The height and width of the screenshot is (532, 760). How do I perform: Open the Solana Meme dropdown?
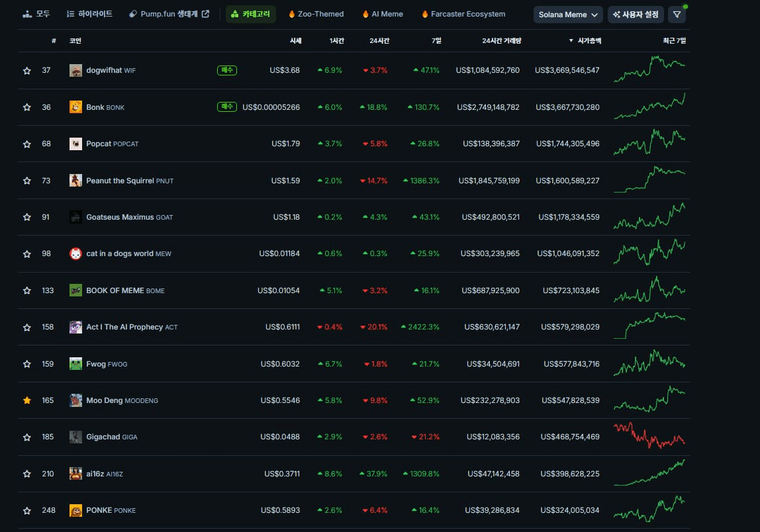568,15
